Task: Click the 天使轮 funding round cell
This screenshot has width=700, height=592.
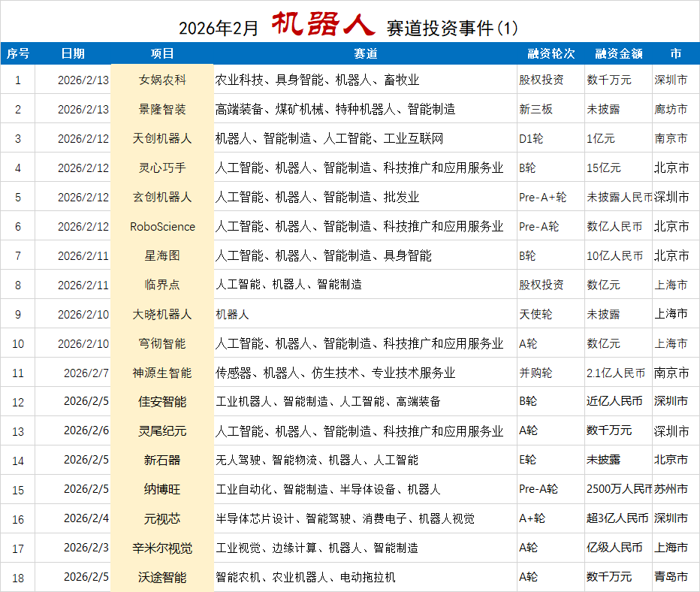Action: (x=551, y=314)
